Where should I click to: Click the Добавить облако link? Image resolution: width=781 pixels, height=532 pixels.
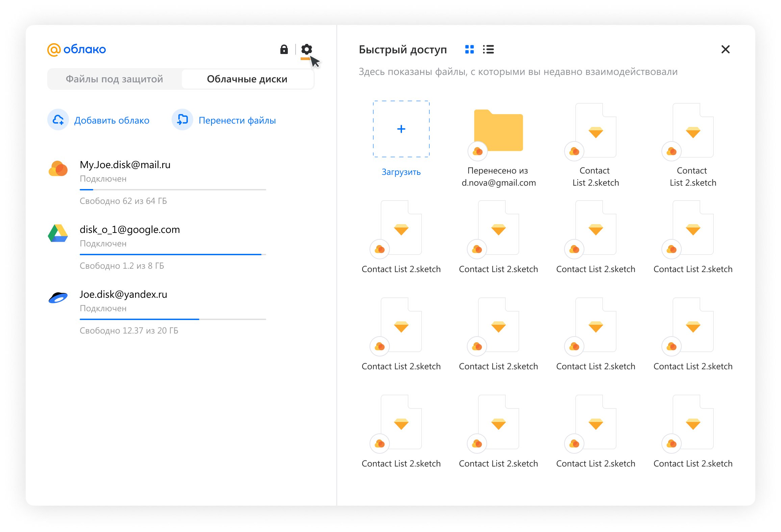pyautogui.click(x=111, y=120)
